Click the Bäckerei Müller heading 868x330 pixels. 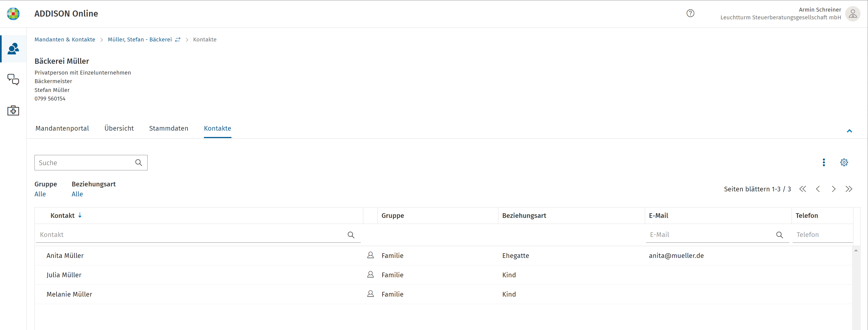(x=62, y=61)
